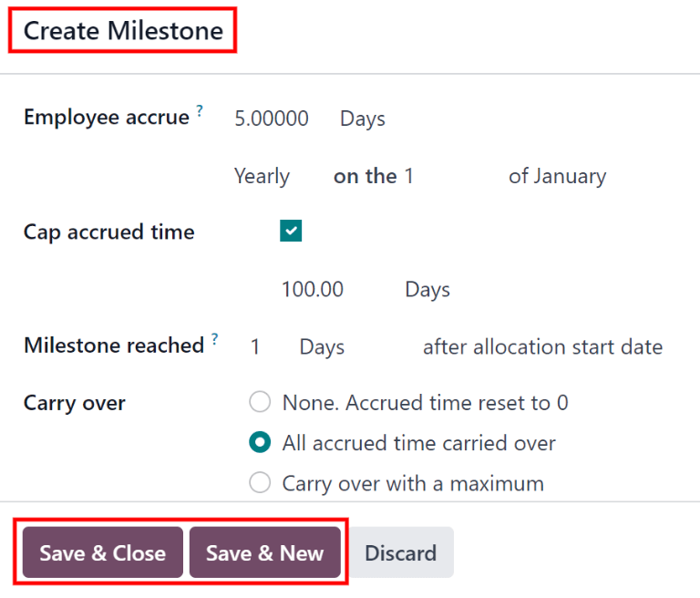This screenshot has height=598, width=700.
Task: Click the Save & New button
Action: click(264, 552)
